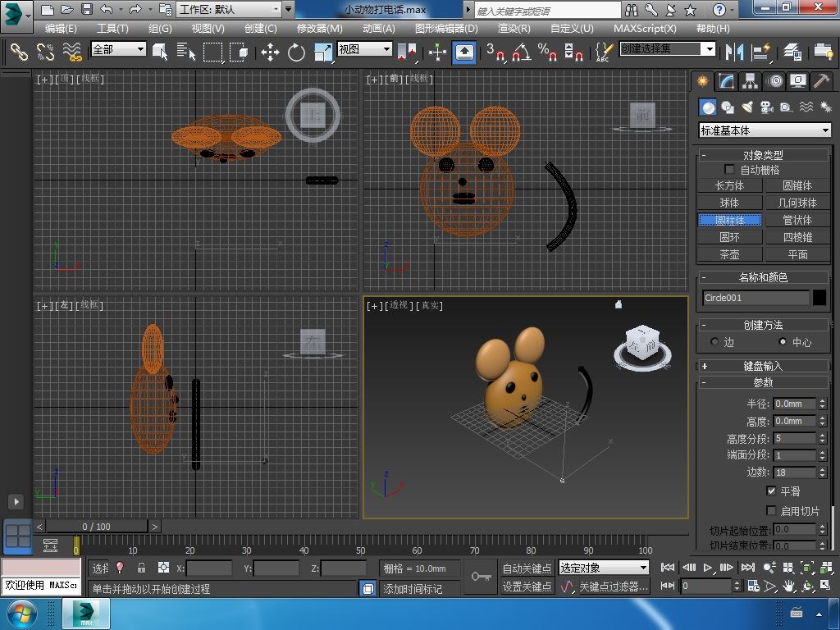Switch to the Display command panel tab
The height and width of the screenshot is (630, 840).
coord(798,81)
